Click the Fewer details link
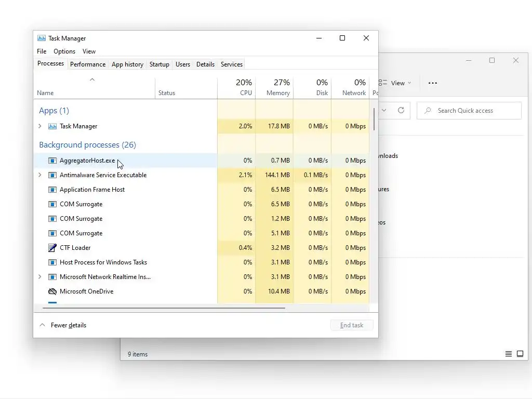Image resolution: width=532 pixels, height=399 pixels. [x=69, y=325]
